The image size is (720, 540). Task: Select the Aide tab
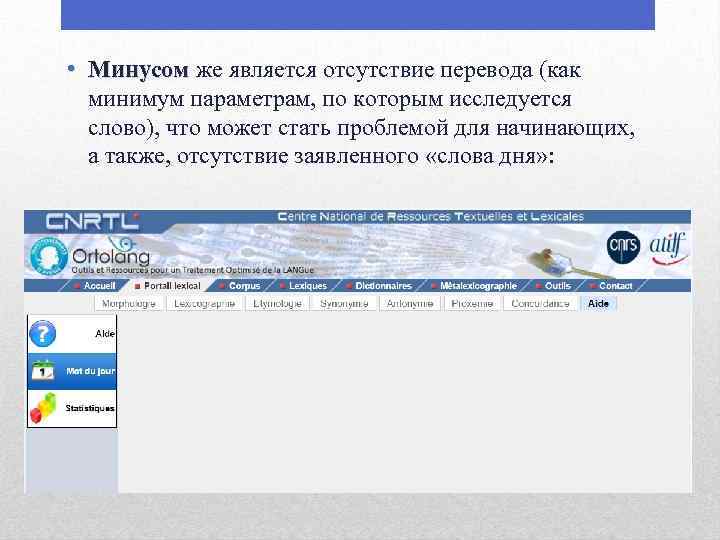[x=598, y=304]
